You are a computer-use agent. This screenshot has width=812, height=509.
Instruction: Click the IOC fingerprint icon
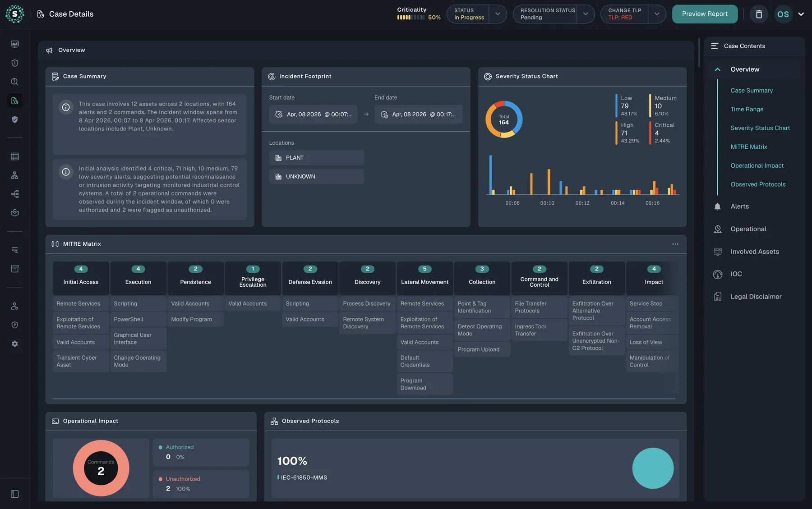pos(718,274)
